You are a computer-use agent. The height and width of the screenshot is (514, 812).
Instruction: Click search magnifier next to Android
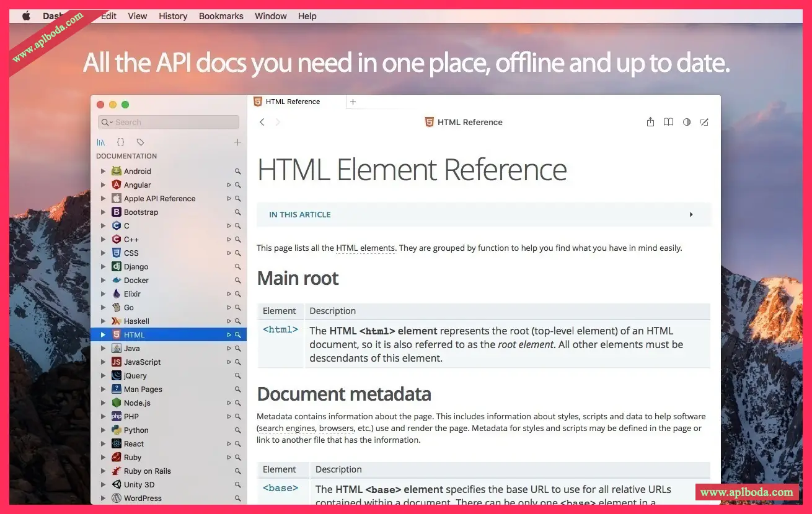(x=237, y=172)
